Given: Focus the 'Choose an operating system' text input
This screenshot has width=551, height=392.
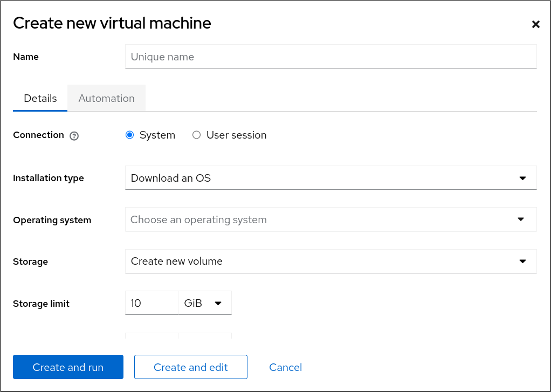Looking at the screenshot, I should pyautogui.click(x=318, y=219).
